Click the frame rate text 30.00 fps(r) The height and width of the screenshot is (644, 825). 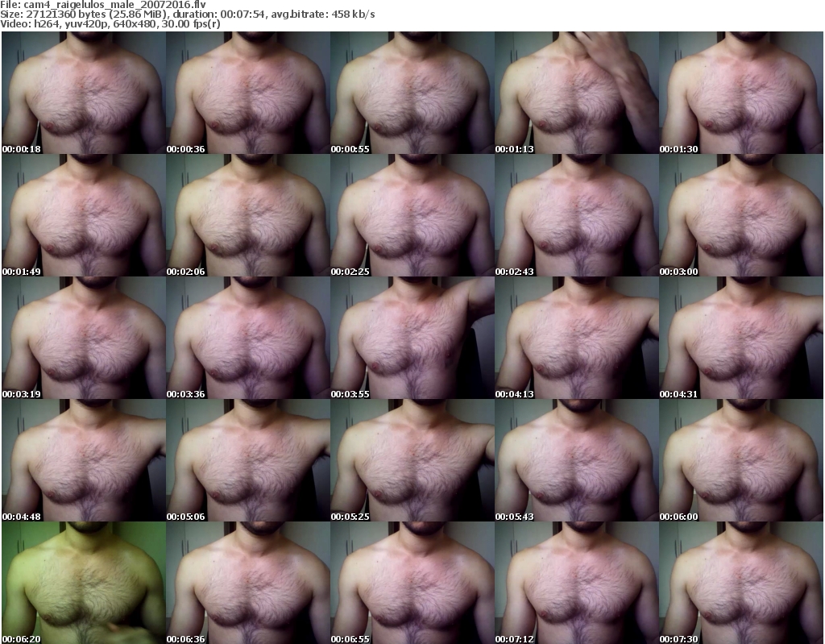[190, 24]
